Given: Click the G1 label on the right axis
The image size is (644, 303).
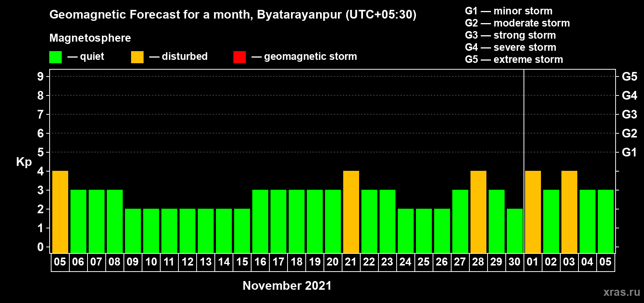Looking at the screenshot, I should pyautogui.click(x=630, y=152).
